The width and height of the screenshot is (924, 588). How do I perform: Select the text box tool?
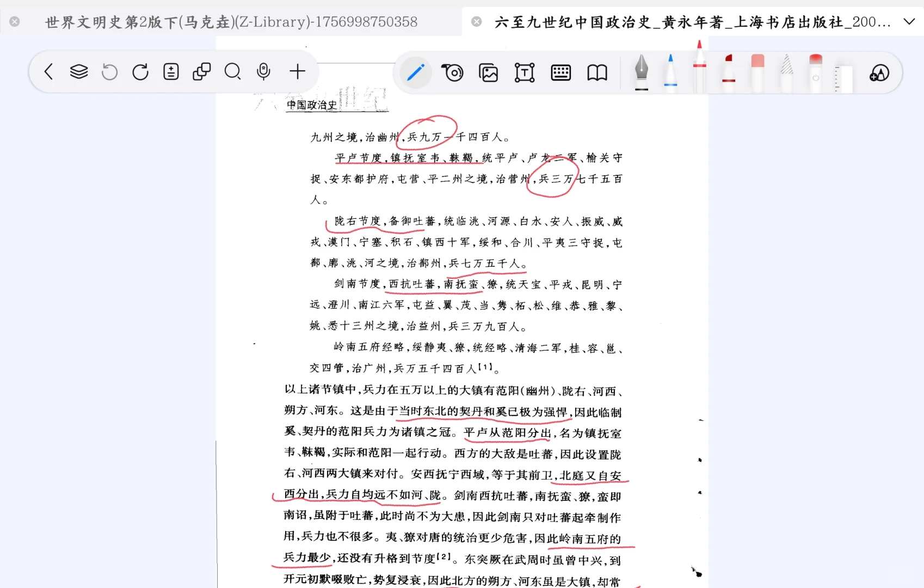(525, 72)
